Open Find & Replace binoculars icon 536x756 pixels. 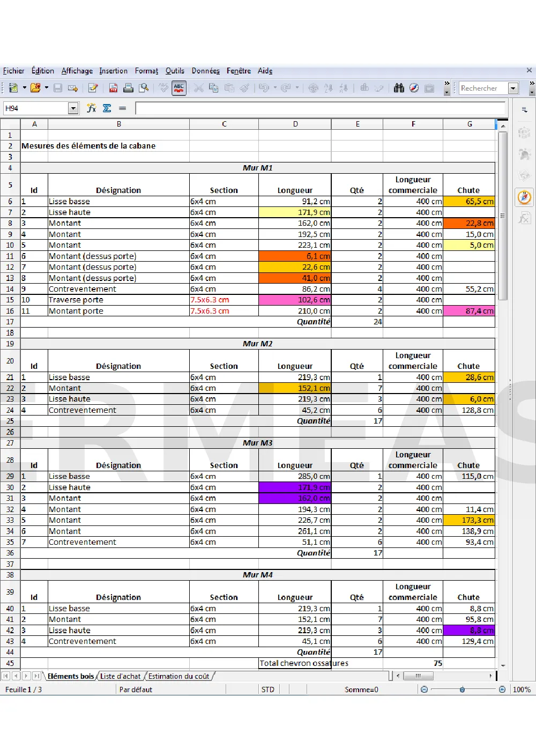399,88
